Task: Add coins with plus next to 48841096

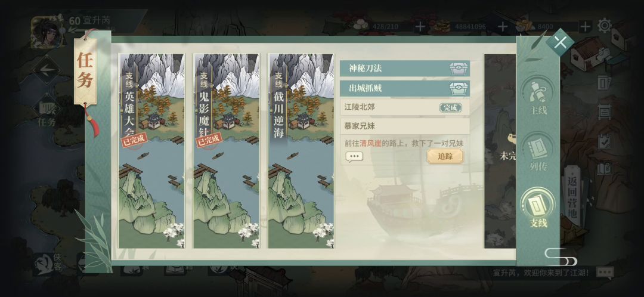Action: pyautogui.click(x=503, y=27)
